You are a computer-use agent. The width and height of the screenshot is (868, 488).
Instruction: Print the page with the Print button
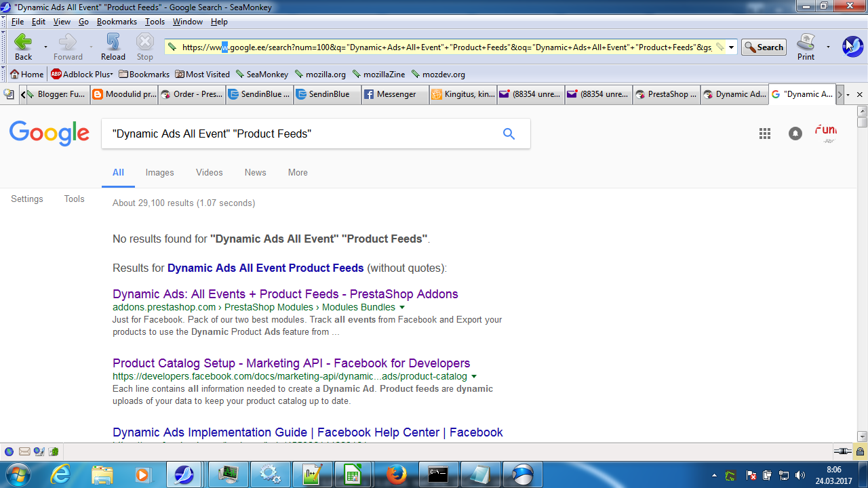806,47
